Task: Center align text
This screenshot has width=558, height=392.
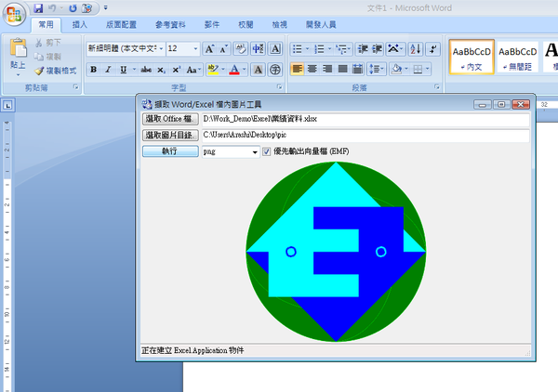Action: 312,69
